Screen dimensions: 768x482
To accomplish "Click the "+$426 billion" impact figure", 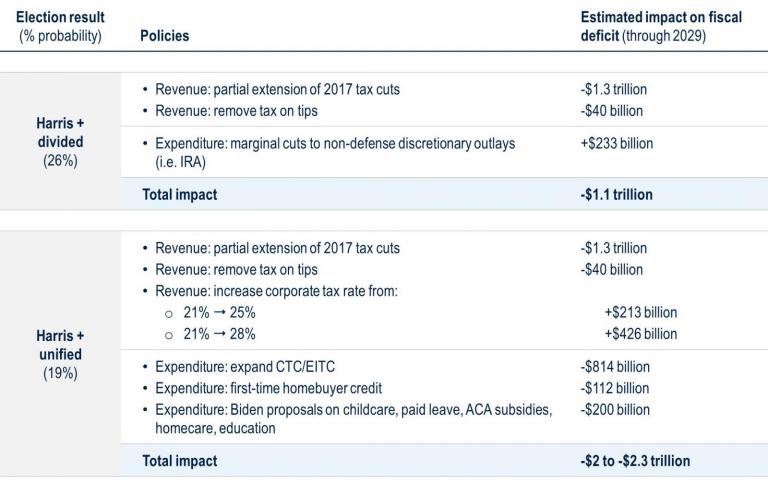I will pos(641,334).
